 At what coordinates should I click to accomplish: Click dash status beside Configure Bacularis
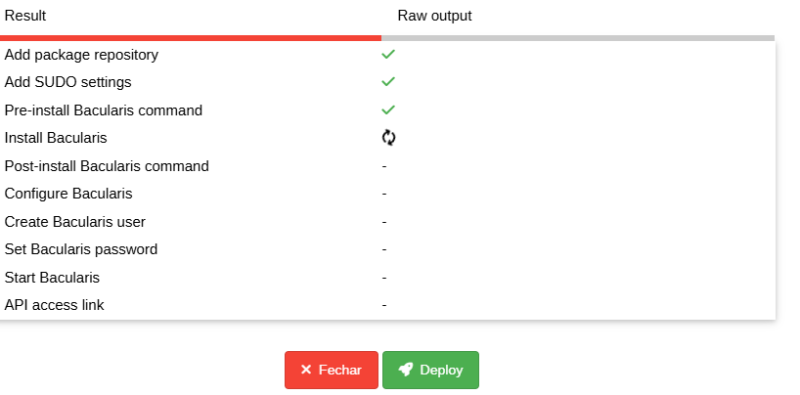tap(384, 194)
